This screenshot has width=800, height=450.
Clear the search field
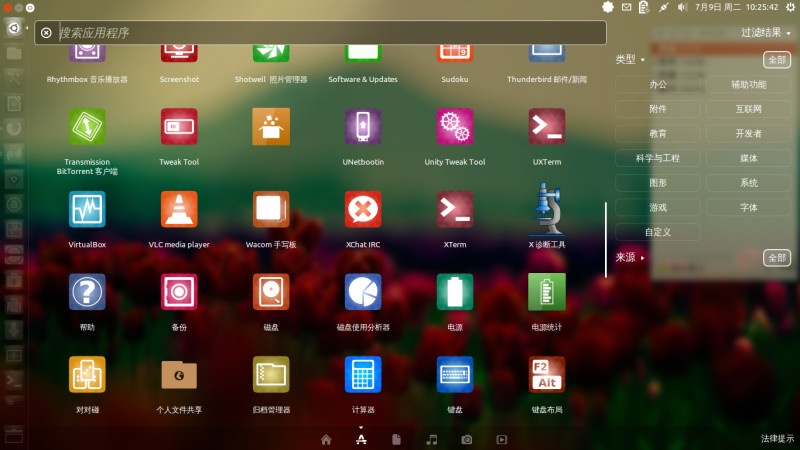point(46,33)
